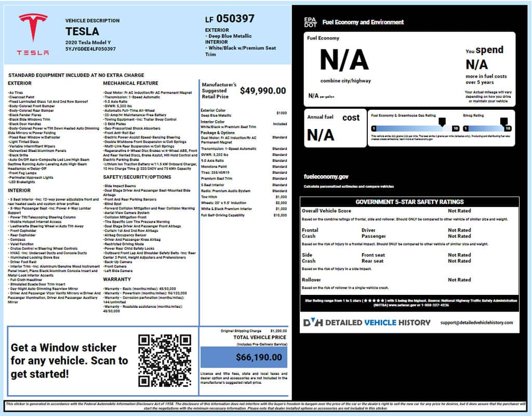
Task: Click the red Tesla T logo
Action: pyautogui.click(x=33, y=27)
